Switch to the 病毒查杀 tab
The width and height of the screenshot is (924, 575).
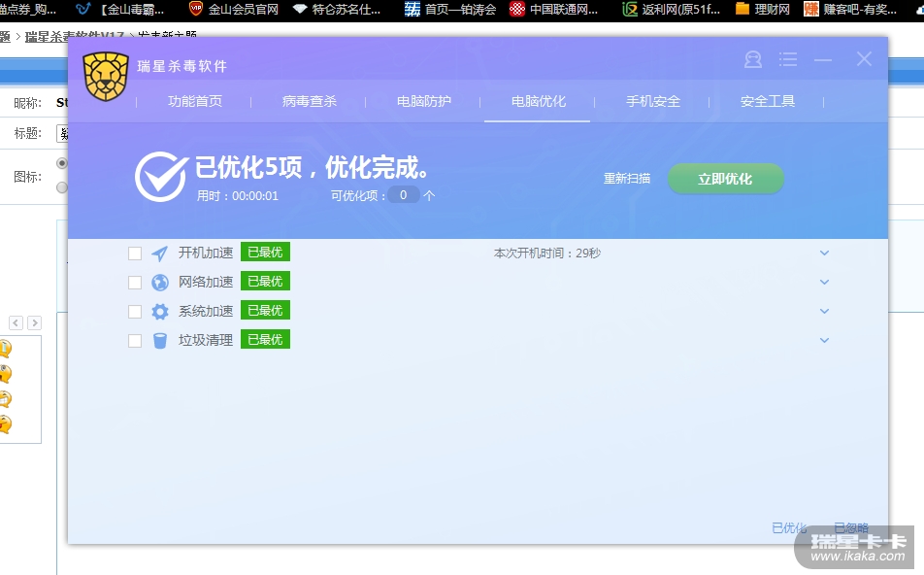(x=310, y=101)
